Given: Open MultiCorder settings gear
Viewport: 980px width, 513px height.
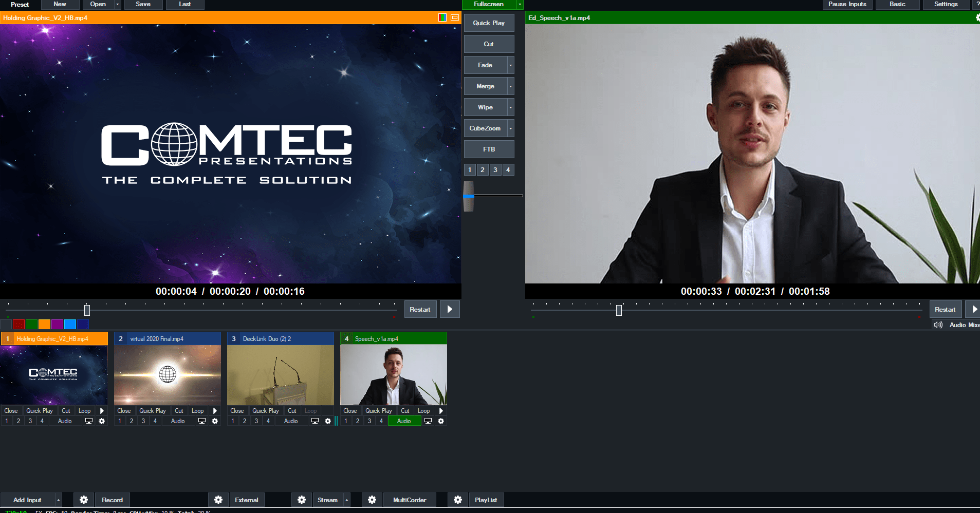Looking at the screenshot, I should (x=372, y=500).
